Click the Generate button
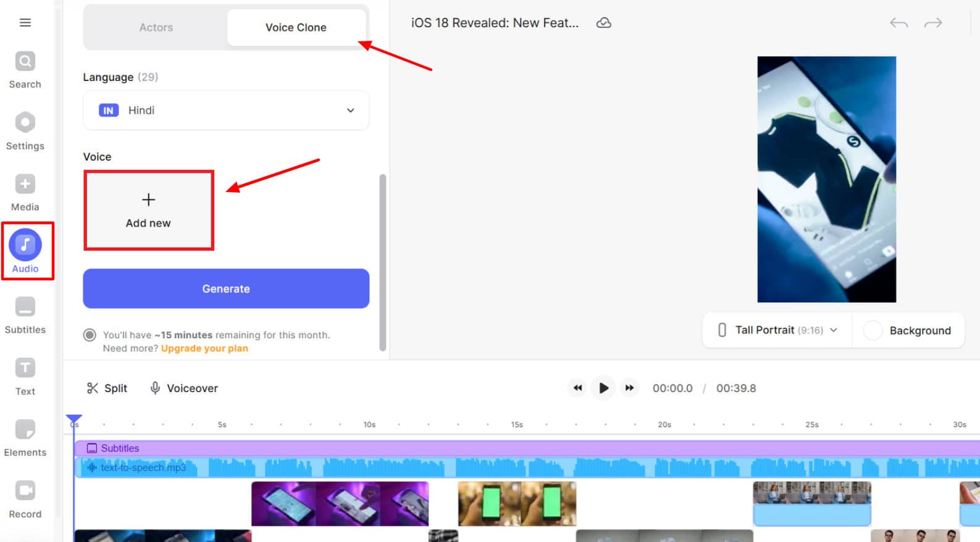The image size is (980, 542). point(226,289)
